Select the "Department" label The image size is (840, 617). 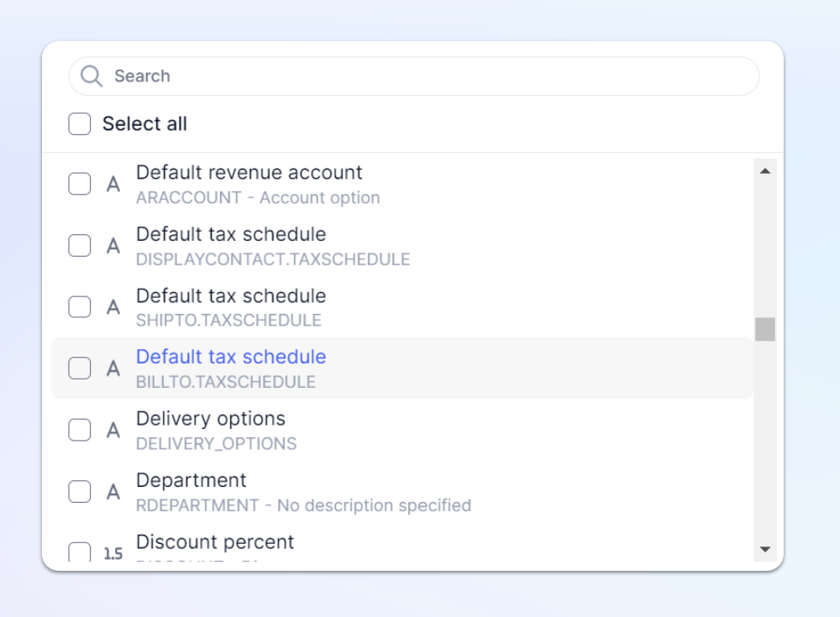192,480
